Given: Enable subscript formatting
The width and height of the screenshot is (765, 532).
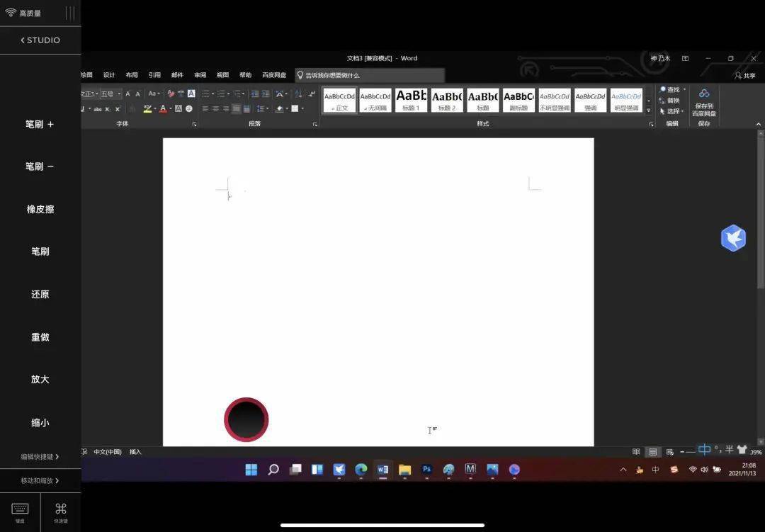Looking at the screenshot, I should [108, 108].
